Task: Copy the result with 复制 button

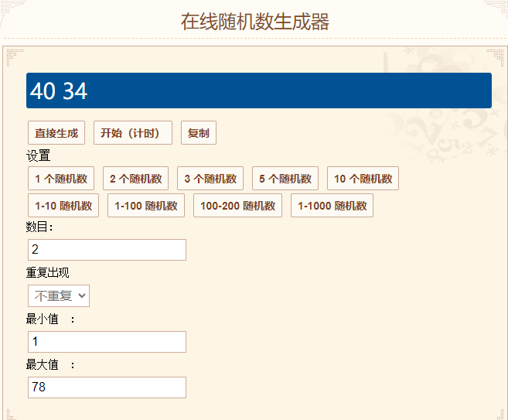Action: (x=199, y=133)
